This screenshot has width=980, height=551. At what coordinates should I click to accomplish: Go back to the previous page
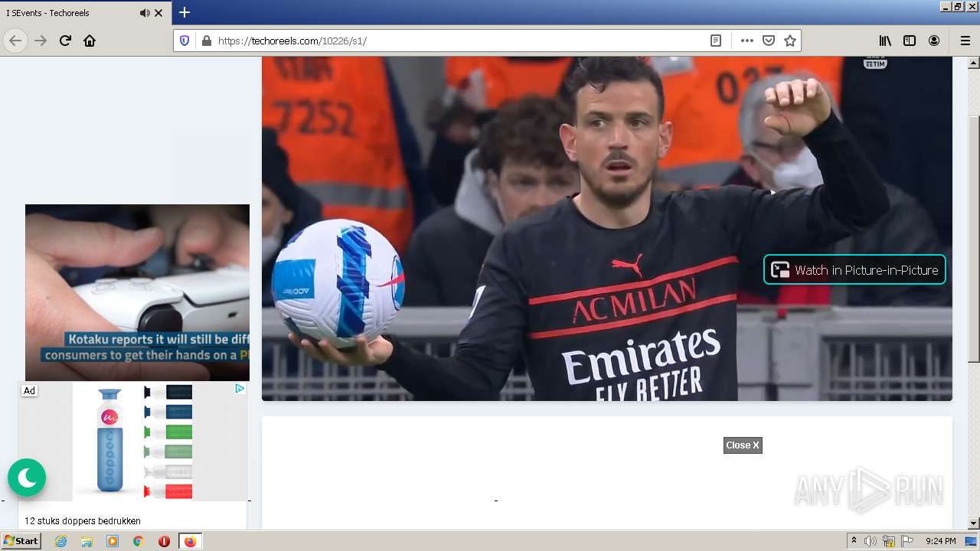[x=15, y=41]
